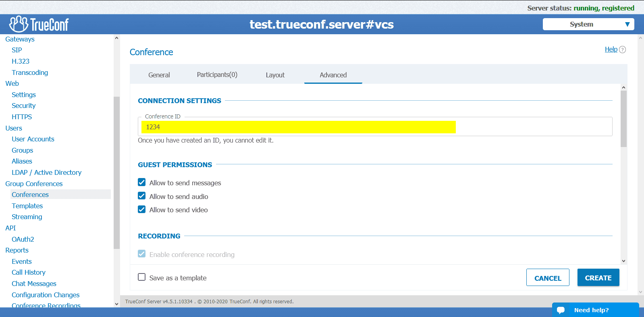Screen dimensions: 644x317
Task: Open Templates page
Action: pyautogui.click(x=27, y=206)
